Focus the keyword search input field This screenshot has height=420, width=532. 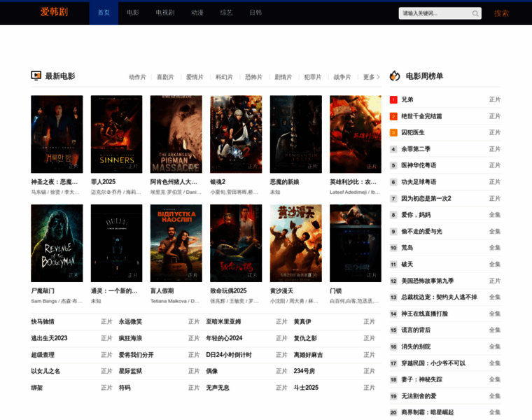pos(434,13)
